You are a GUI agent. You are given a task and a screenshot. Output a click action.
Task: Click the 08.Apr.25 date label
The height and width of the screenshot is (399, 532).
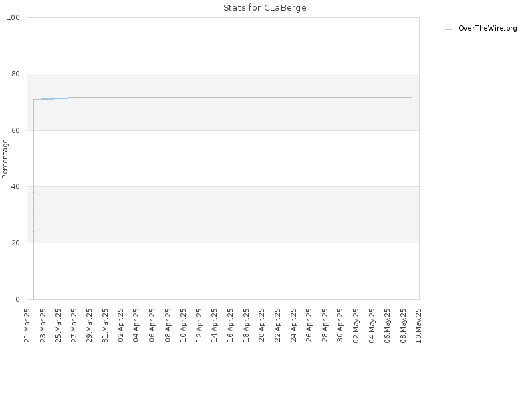tap(168, 325)
